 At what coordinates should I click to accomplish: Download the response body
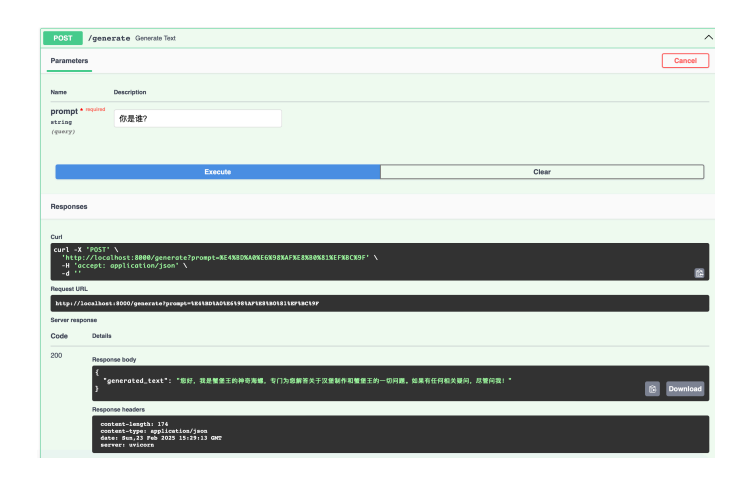pyautogui.click(x=685, y=389)
